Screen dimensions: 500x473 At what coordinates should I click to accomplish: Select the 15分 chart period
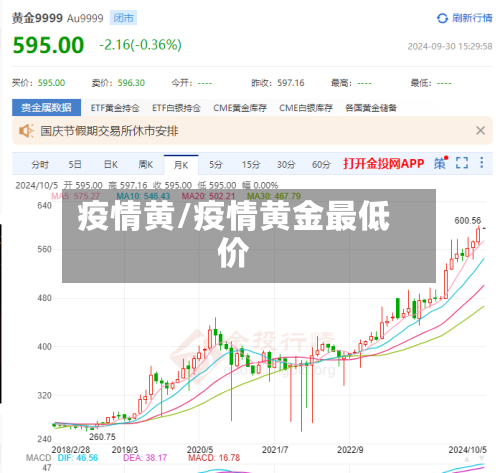pyautogui.click(x=251, y=165)
